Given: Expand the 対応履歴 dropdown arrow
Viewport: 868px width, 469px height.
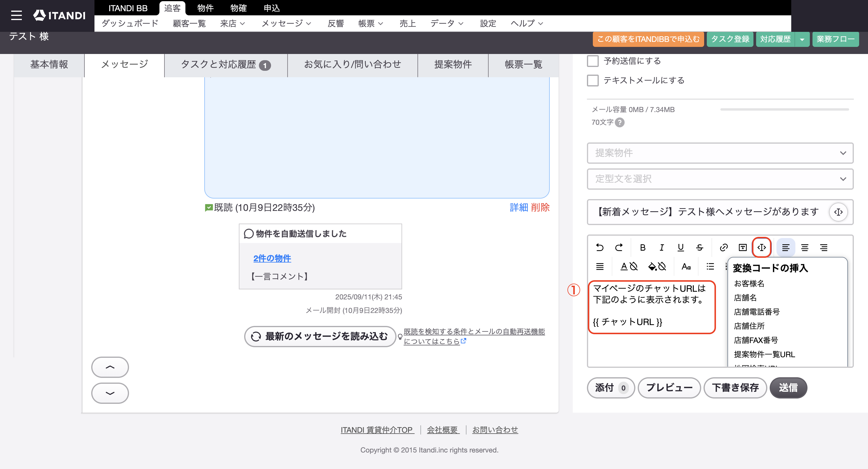Looking at the screenshot, I should click(802, 40).
